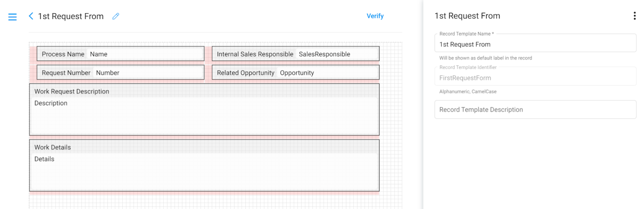Select the Internal Sales Responsible field
This screenshot has width=644, height=209.
point(295,54)
